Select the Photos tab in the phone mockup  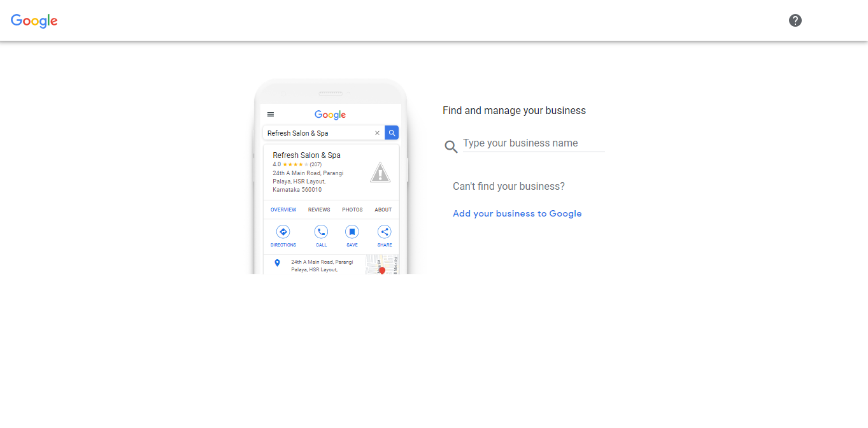[x=352, y=210]
